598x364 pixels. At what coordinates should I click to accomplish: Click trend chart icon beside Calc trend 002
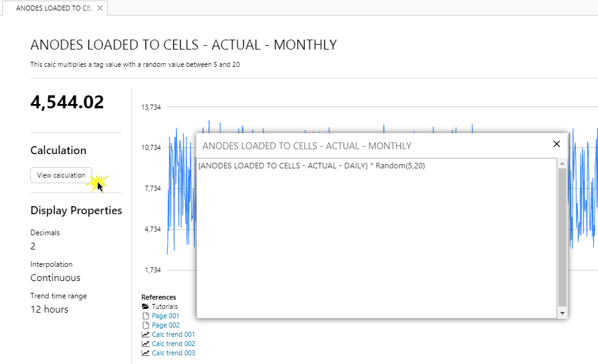coord(145,344)
